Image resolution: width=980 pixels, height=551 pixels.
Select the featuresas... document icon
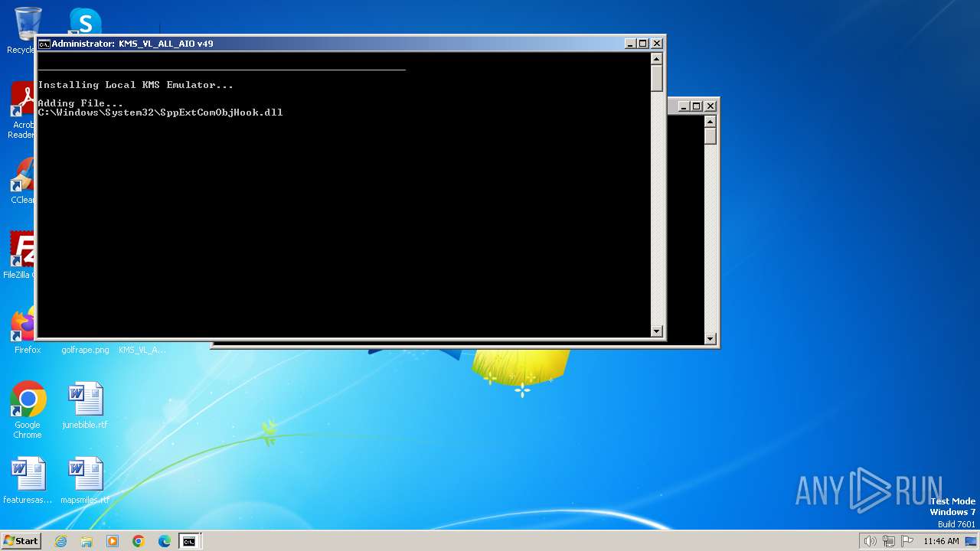tap(28, 481)
